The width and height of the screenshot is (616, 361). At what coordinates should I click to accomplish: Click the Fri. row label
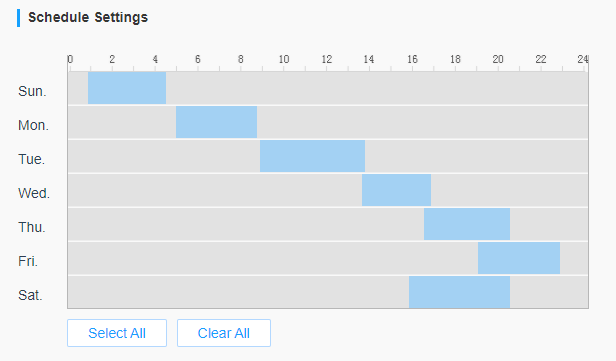point(28,261)
